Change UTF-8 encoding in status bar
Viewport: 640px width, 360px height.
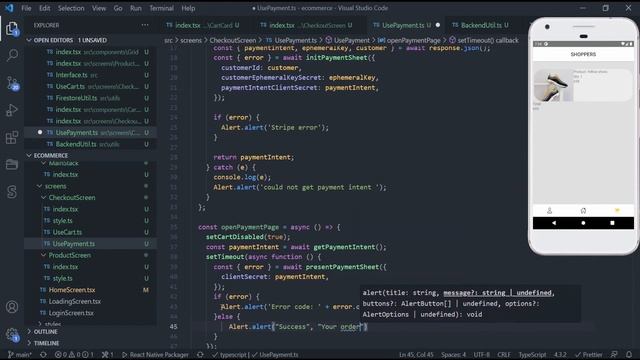tap(482, 355)
